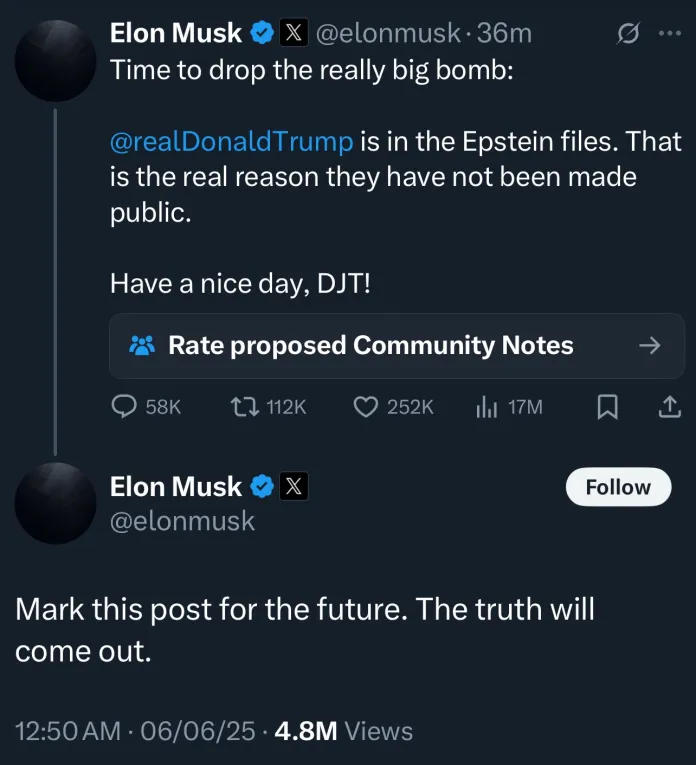Screen dimensions: 696x765
Task: Open the 4.8M Views count
Action: coord(343,731)
